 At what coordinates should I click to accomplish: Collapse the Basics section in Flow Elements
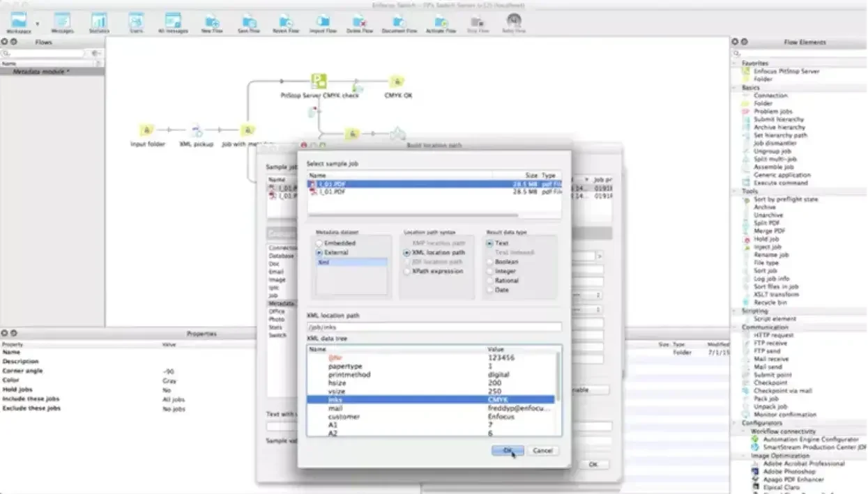pos(736,88)
